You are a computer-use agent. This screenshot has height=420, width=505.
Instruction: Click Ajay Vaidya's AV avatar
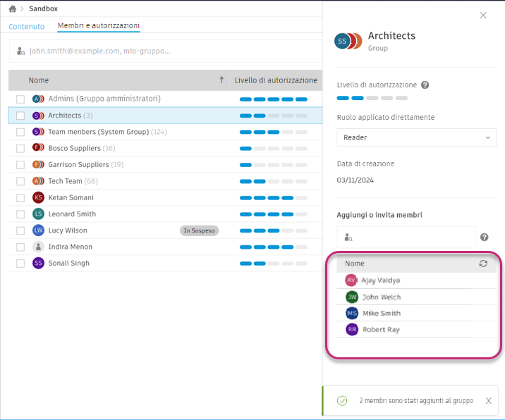point(351,280)
